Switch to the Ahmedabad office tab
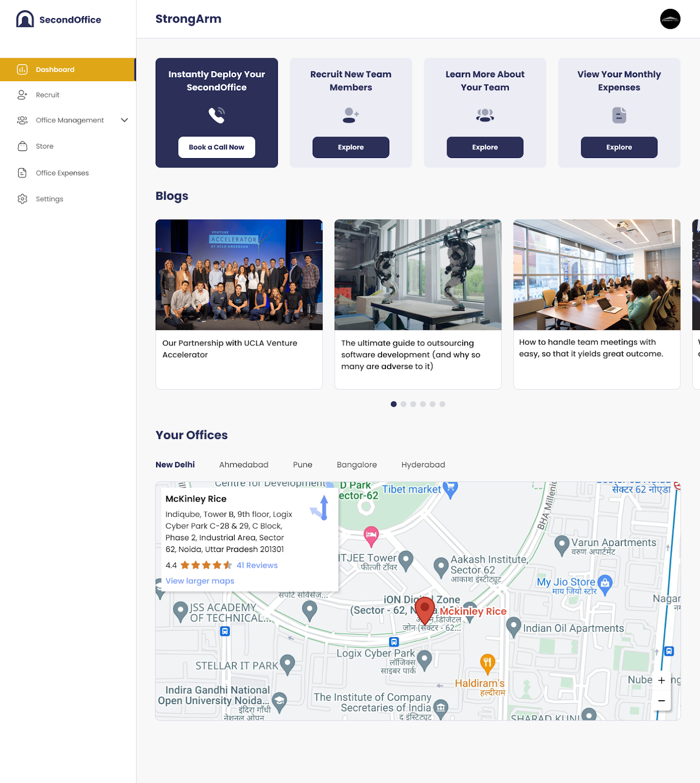The width and height of the screenshot is (700, 783). point(244,464)
